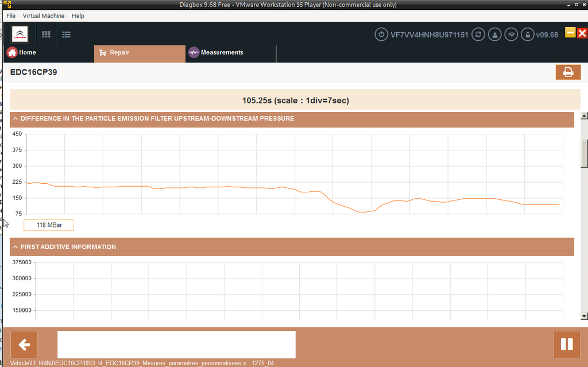Pause the live measurement recording
The height and width of the screenshot is (367, 588).
coord(567,344)
